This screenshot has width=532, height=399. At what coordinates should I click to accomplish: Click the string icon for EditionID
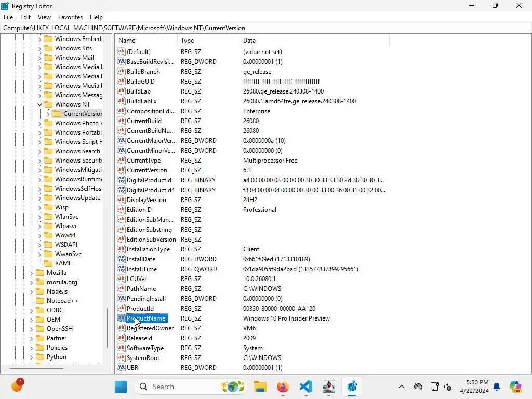122,209
